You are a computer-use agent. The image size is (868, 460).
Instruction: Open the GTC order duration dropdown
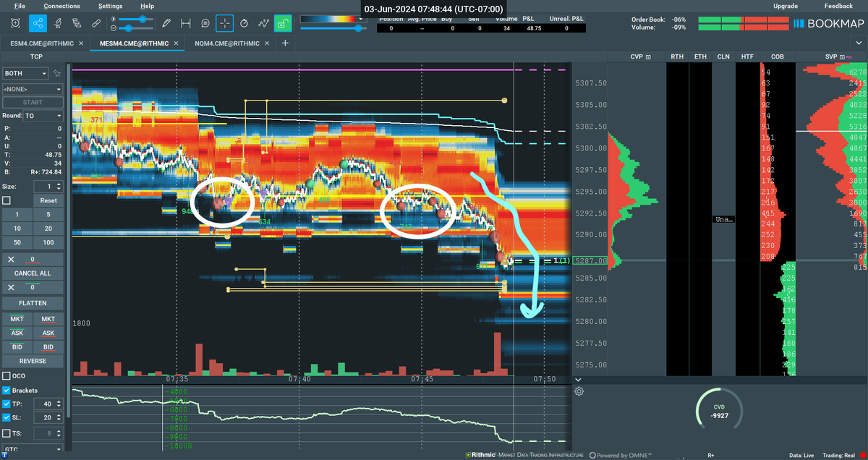point(33,448)
